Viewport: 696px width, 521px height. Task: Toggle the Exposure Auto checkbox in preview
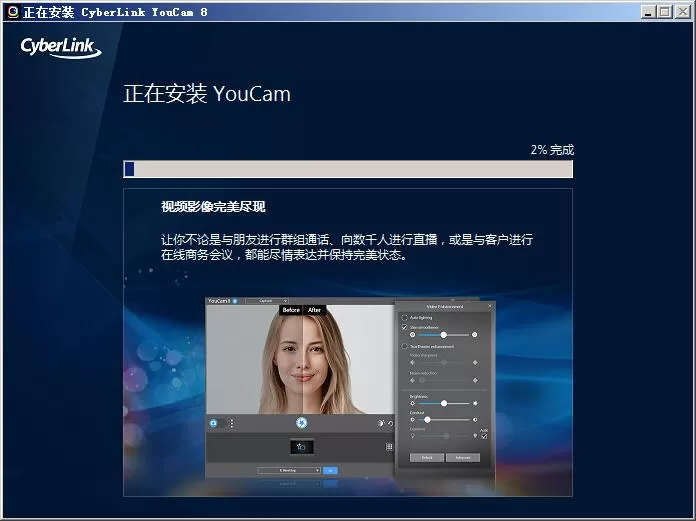(484, 436)
